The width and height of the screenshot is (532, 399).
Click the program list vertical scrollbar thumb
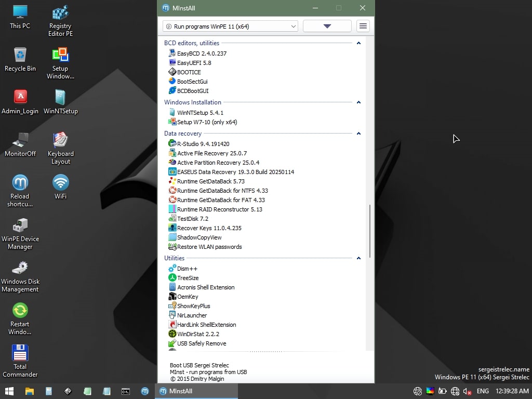[370, 231]
